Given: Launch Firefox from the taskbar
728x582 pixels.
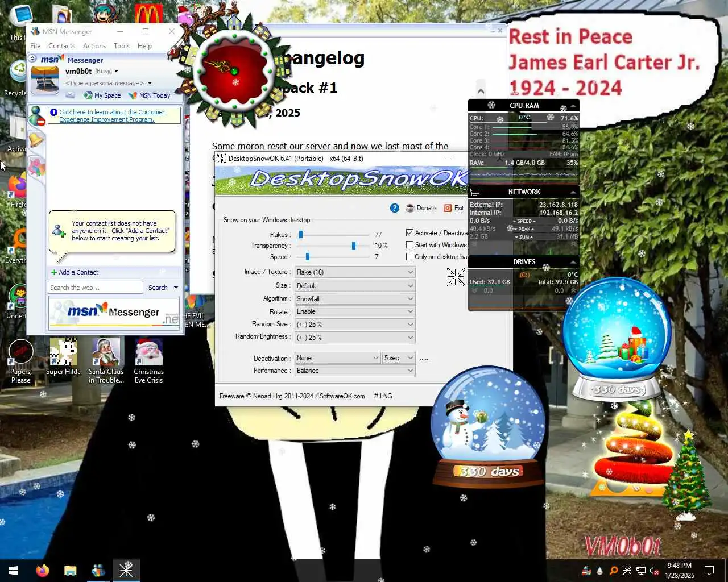Looking at the screenshot, I should (42, 571).
